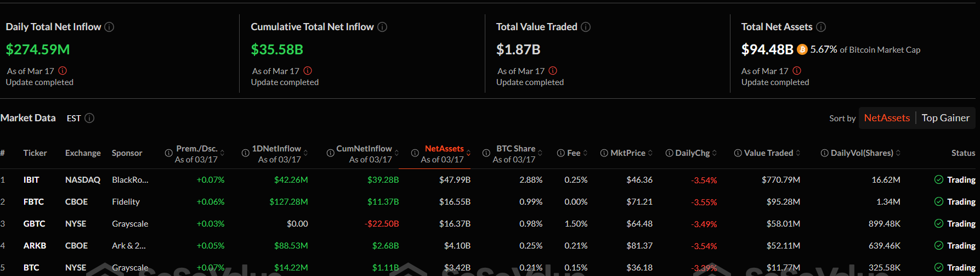980x276 pixels.
Task: Open the BTC ticker in row 5
Action: coord(31,267)
